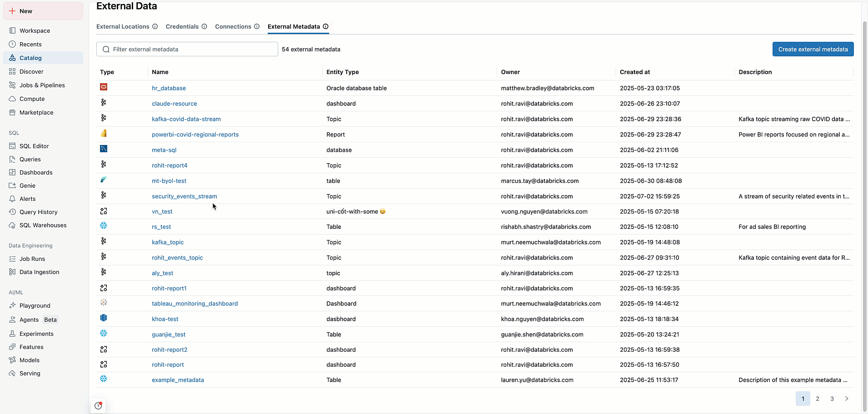Open the claude-resource link
The width and height of the screenshot is (868, 414).
[175, 104]
